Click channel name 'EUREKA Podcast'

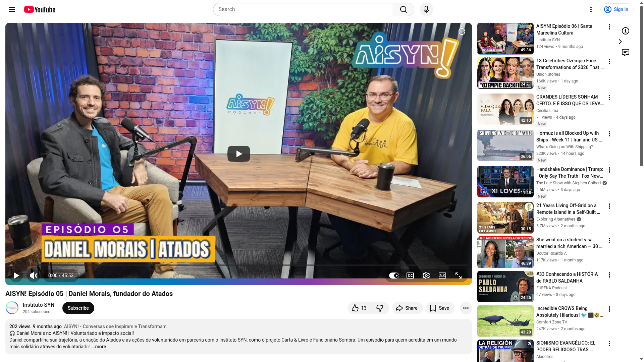tap(551, 288)
